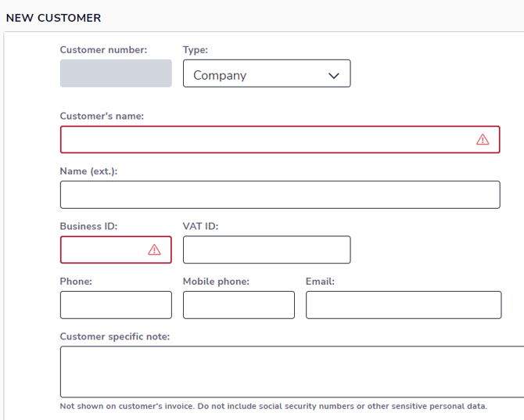The width and height of the screenshot is (524, 420).
Task: Click the warning icon in Customer's name field
Action: pos(483,139)
